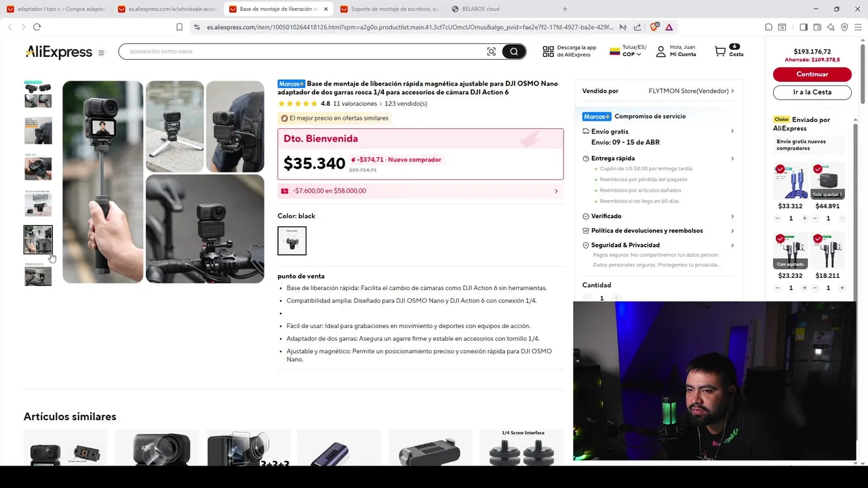Image resolution: width=868 pixels, height=488 pixels.
Task: Expand the -$7.600,00 en $58.000,00 coupon row
Action: tap(420, 191)
